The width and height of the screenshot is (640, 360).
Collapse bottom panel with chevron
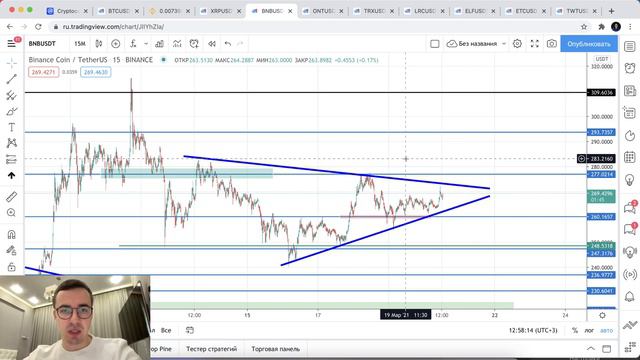[x=591, y=349]
